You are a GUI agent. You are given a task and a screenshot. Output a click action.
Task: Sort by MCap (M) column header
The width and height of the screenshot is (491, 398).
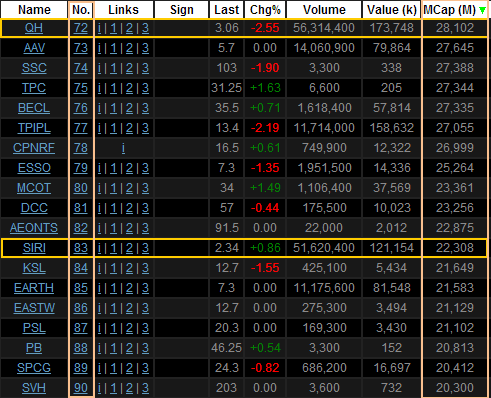pos(455,10)
